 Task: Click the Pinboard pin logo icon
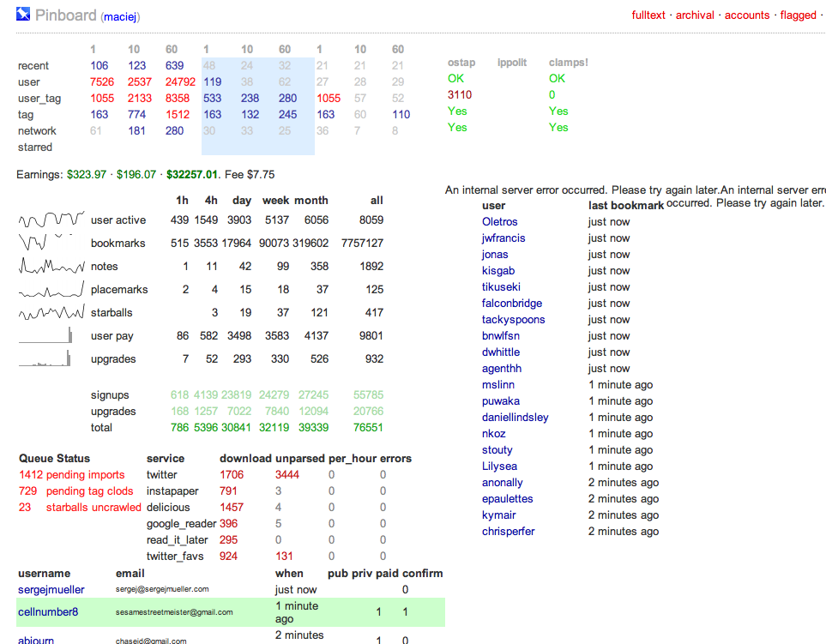point(23,14)
